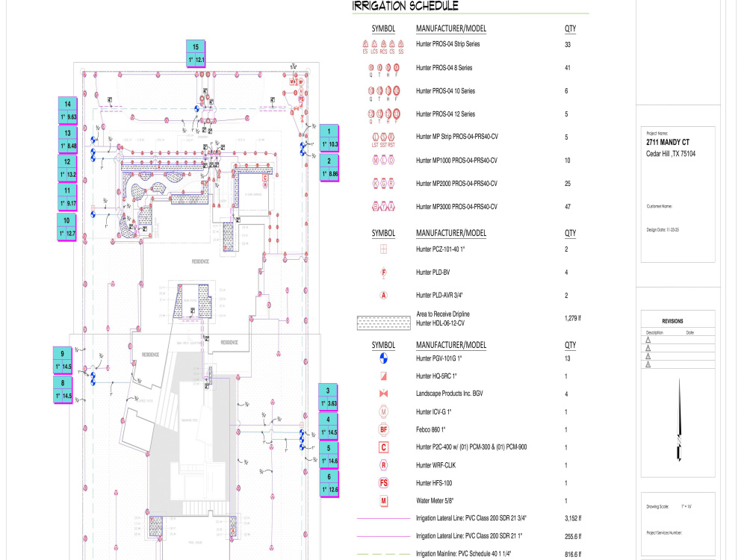747x560 pixels.
Task: Click the Water Meter 5/8" M symbol
Action: (383, 500)
